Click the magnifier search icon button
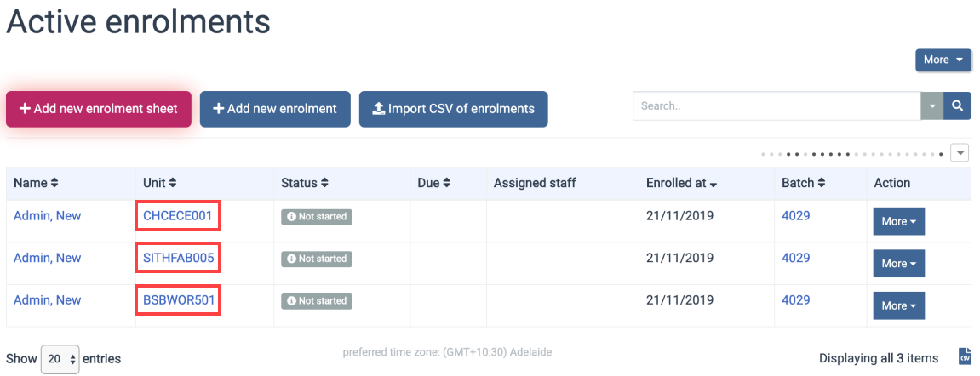The width and height of the screenshot is (980, 376). 958,106
